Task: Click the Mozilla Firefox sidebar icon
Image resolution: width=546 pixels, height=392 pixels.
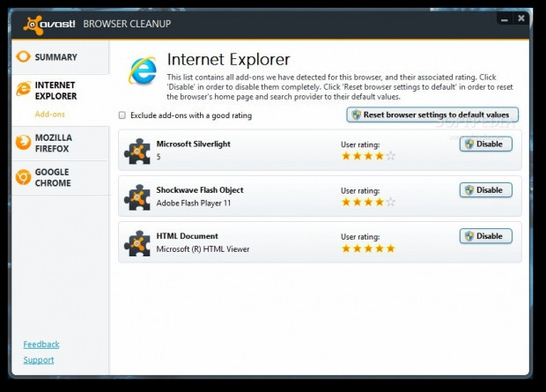Action: click(23, 143)
